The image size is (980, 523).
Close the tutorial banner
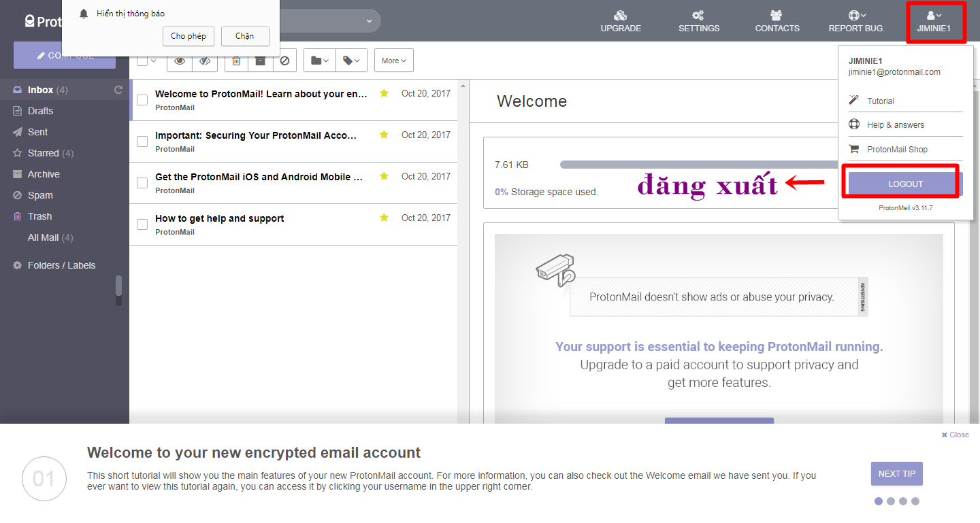pyautogui.click(x=955, y=435)
